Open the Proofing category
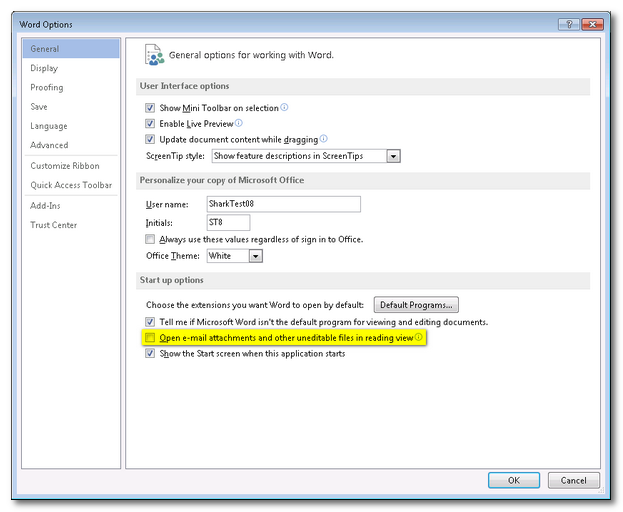Screen dimensions: 623x512 71,87
